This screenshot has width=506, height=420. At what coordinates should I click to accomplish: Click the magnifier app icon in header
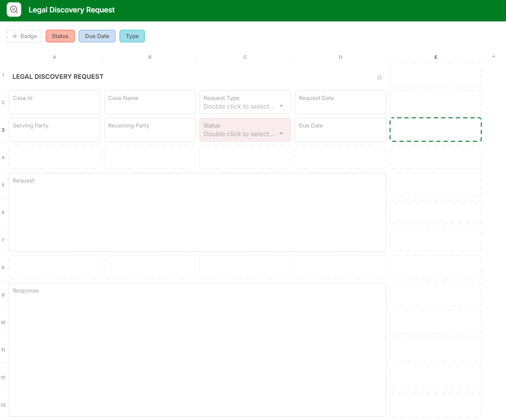(14, 10)
